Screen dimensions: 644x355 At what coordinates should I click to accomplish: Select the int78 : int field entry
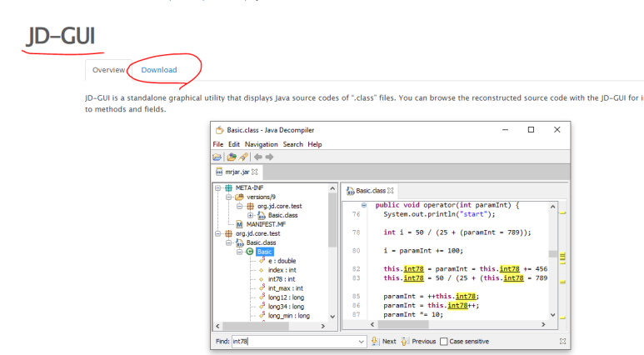[x=282, y=279]
